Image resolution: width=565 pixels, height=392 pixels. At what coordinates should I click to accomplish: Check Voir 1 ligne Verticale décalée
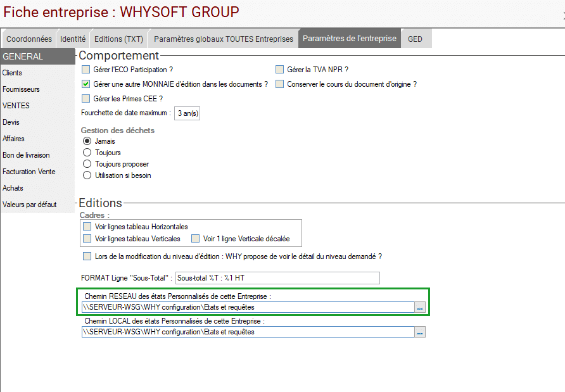(x=195, y=239)
